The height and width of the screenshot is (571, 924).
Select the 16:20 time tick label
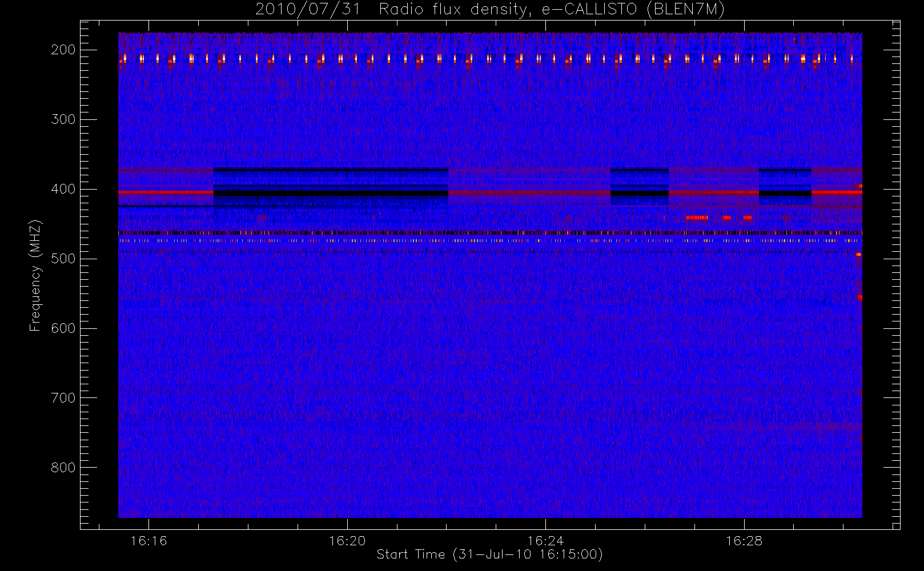click(347, 541)
